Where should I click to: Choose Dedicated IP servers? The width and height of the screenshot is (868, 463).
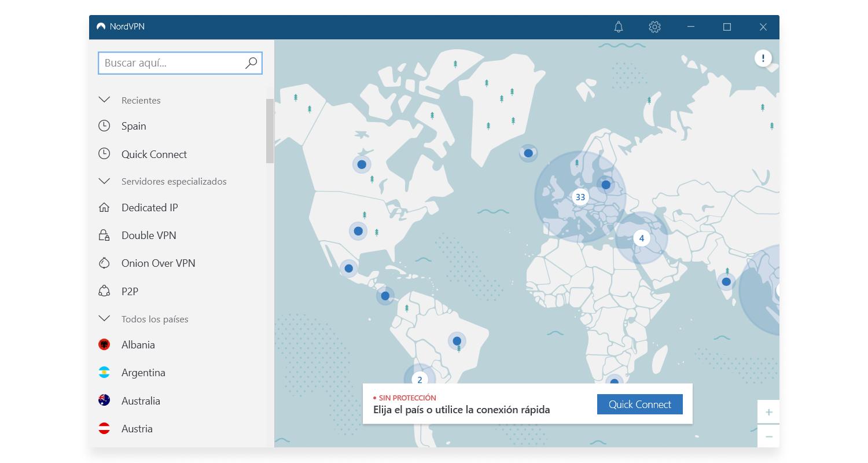coord(149,207)
